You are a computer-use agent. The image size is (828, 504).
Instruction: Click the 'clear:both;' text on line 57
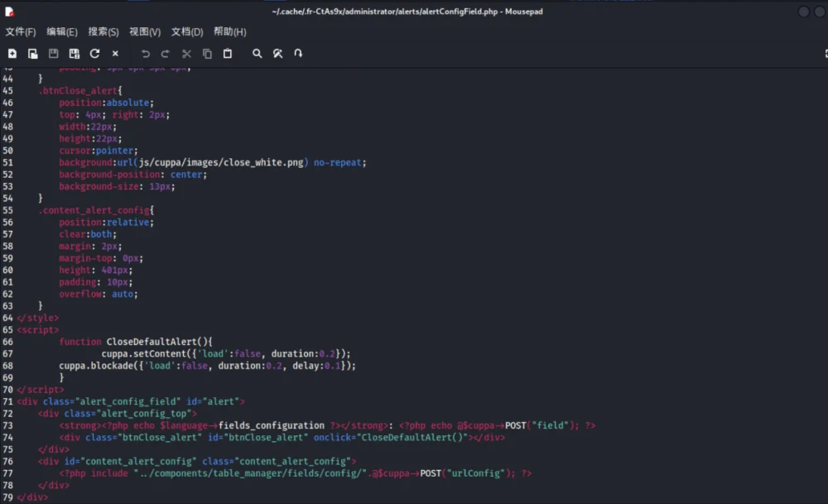pyautogui.click(x=88, y=234)
